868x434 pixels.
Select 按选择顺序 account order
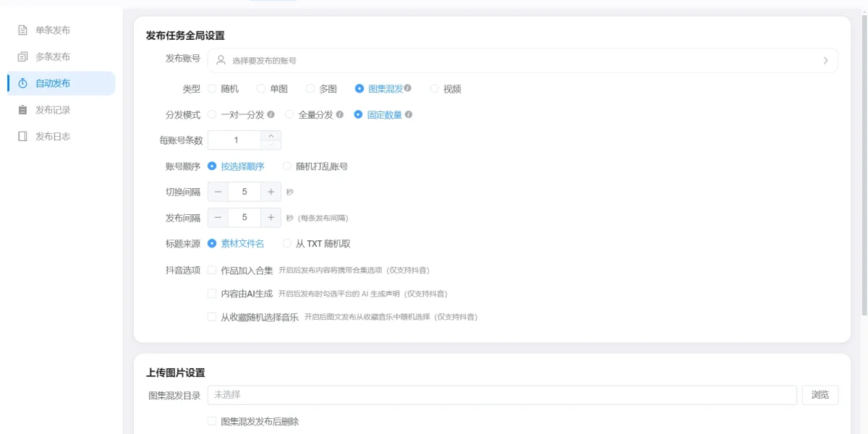(x=212, y=166)
